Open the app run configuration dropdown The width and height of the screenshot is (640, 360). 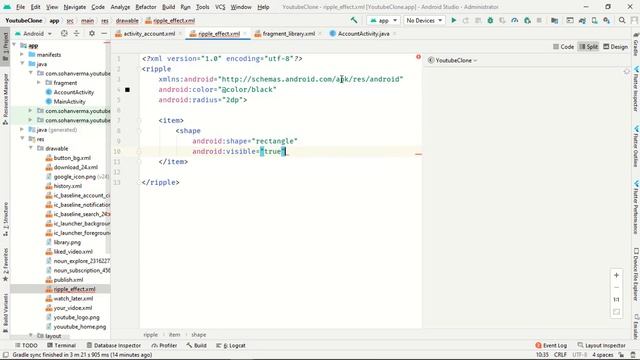(x=383, y=20)
